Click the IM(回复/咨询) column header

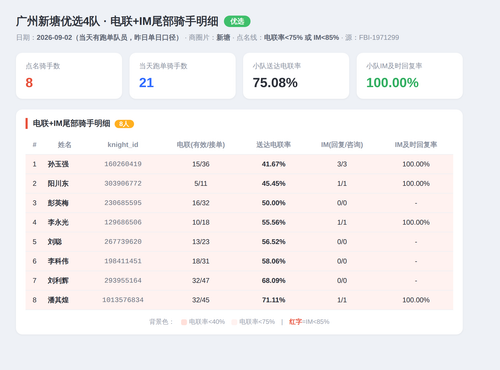[342, 145]
